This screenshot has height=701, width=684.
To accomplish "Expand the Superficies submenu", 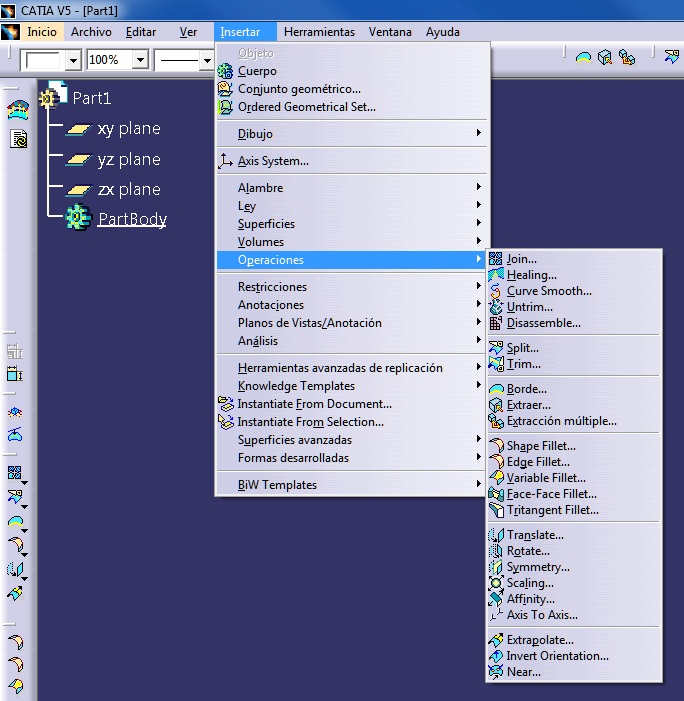I will click(353, 224).
